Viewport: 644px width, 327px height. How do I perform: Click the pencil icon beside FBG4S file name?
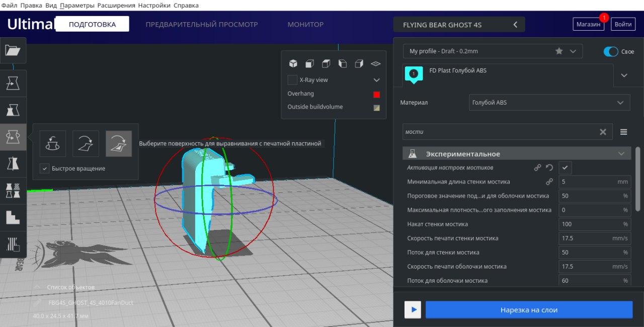(x=38, y=303)
